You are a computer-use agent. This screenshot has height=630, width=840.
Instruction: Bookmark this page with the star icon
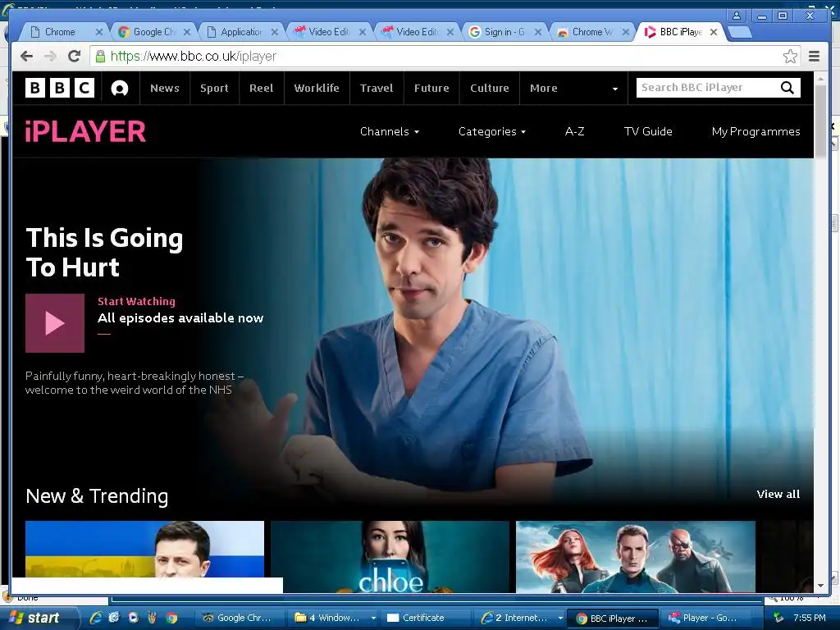click(790, 57)
